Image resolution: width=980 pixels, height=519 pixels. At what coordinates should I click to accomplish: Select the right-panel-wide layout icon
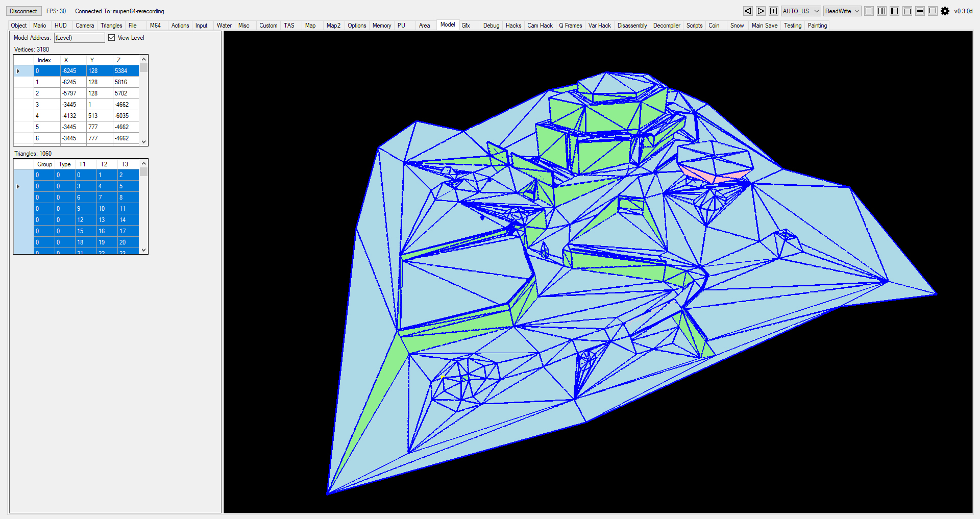(869, 11)
